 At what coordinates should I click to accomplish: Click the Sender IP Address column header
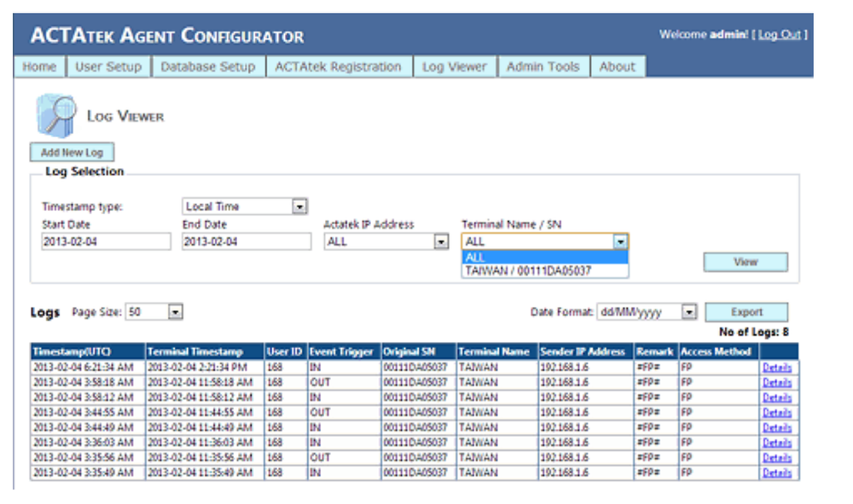point(585,351)
